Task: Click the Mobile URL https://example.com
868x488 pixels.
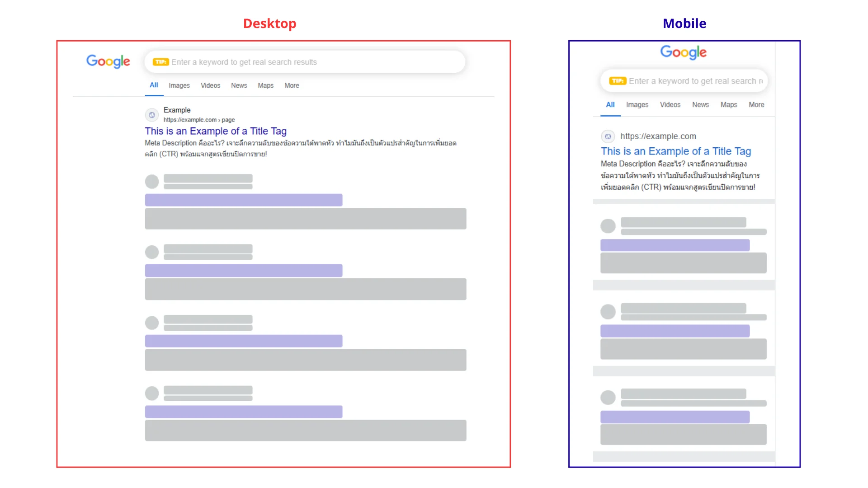Action: 658,136
